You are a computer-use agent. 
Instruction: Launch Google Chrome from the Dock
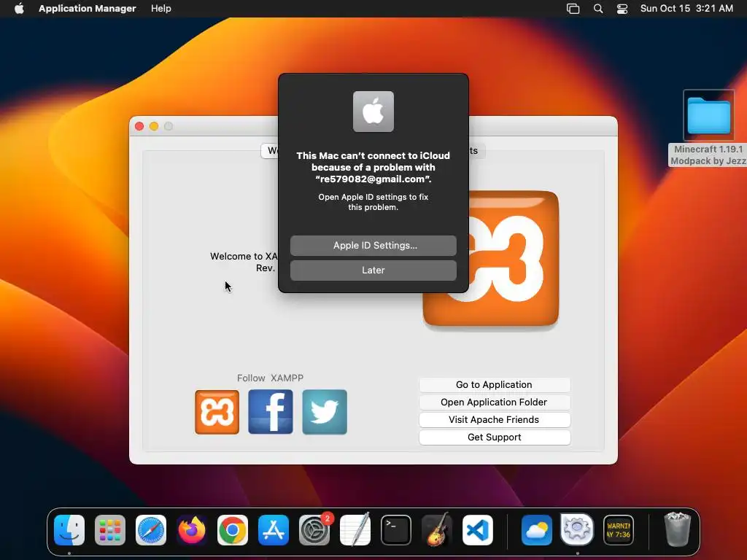233,530
